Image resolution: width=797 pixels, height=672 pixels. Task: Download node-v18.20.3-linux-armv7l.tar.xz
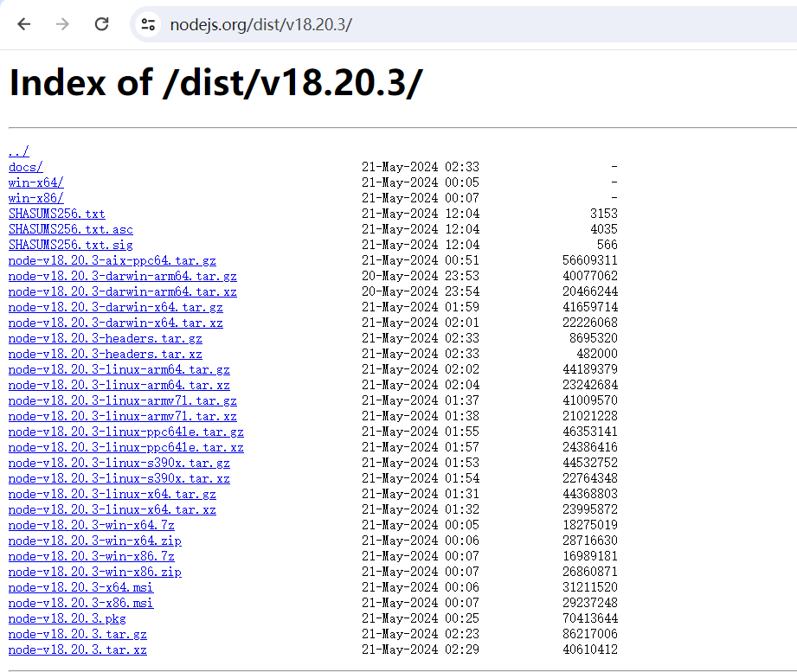point(123,416)
